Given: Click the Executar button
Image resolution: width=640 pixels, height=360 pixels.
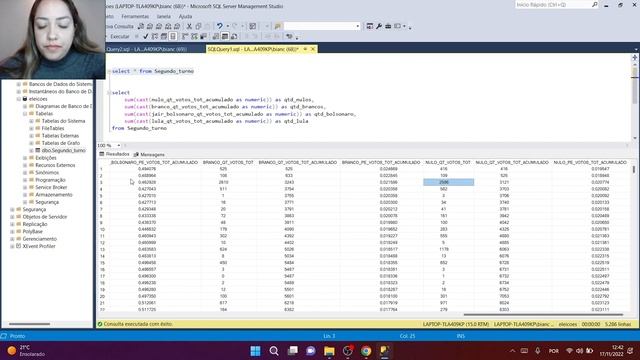Looking at the screenshot, I should 119,36.
